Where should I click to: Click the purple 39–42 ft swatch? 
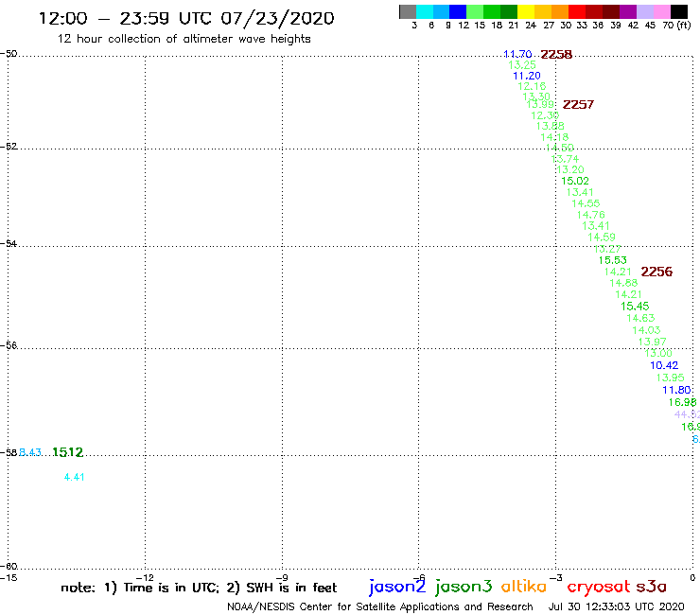pyautogui.click(x=628, y=11)
